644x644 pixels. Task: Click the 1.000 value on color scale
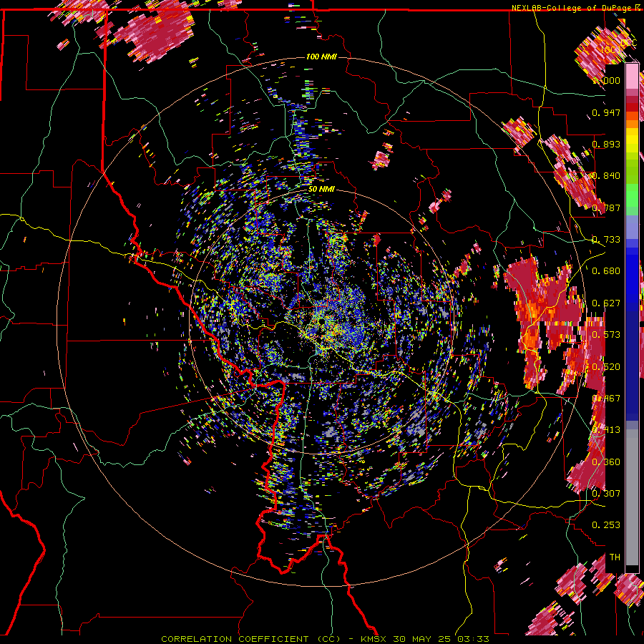click(606, 80)
